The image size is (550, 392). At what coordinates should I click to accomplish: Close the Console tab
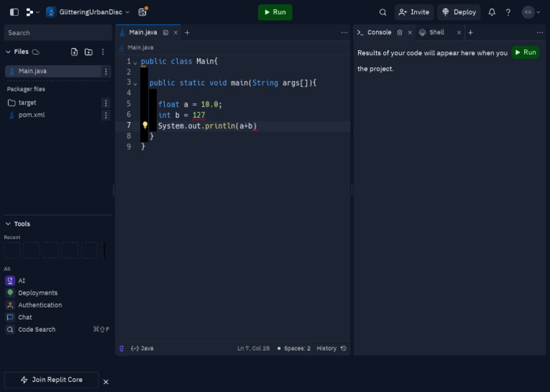click(x=410, y=33)
